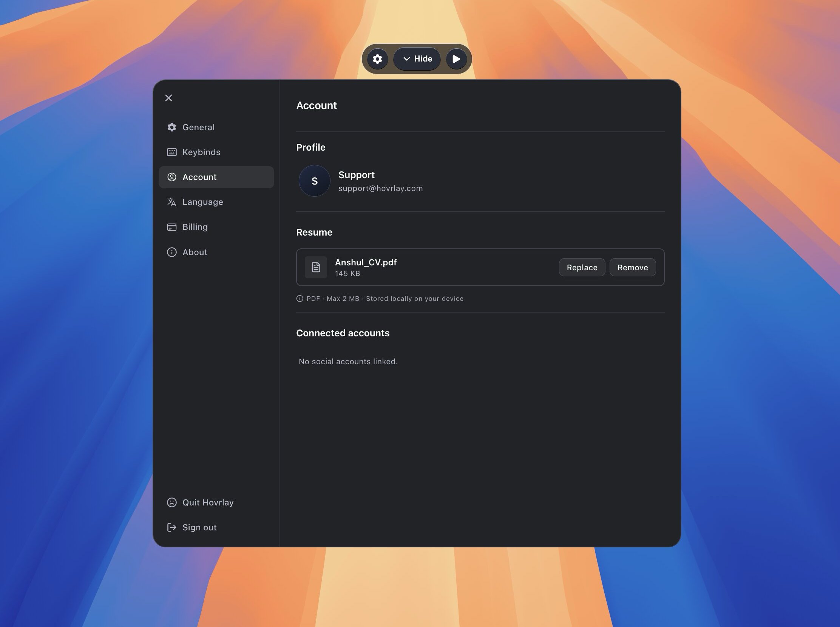Go to the Billing section
Image resolution: width=840 pixels, height=627 pixels.
216,227
